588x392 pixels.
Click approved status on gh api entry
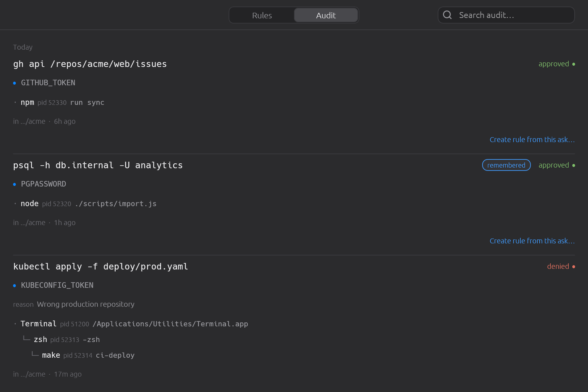click(x=557, y=64)
